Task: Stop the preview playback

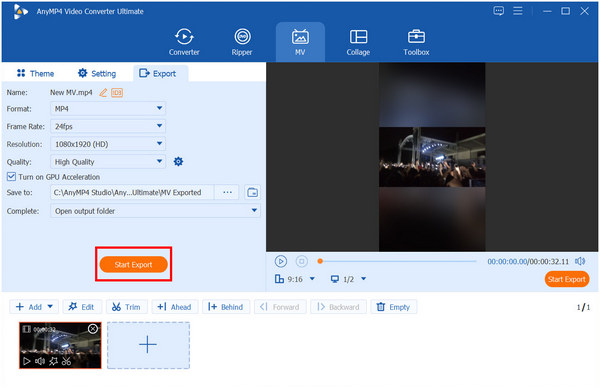Action: point(302,261)
